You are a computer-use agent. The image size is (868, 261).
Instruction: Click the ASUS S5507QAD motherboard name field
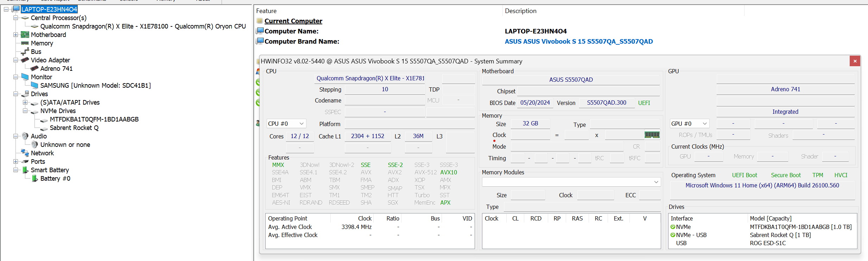(x=571, y=80)
